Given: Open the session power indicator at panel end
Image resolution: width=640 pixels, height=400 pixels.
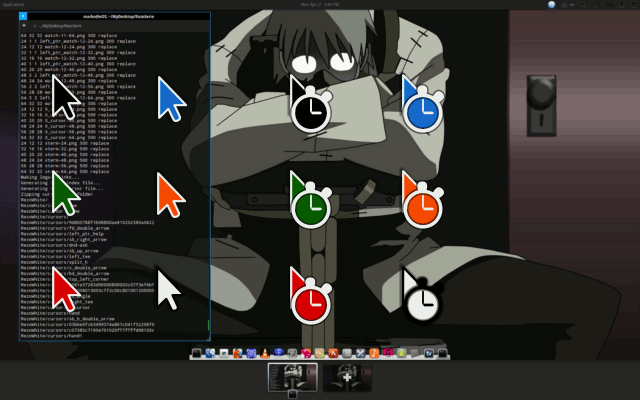Looking at the screenshot, I should 634,4.
